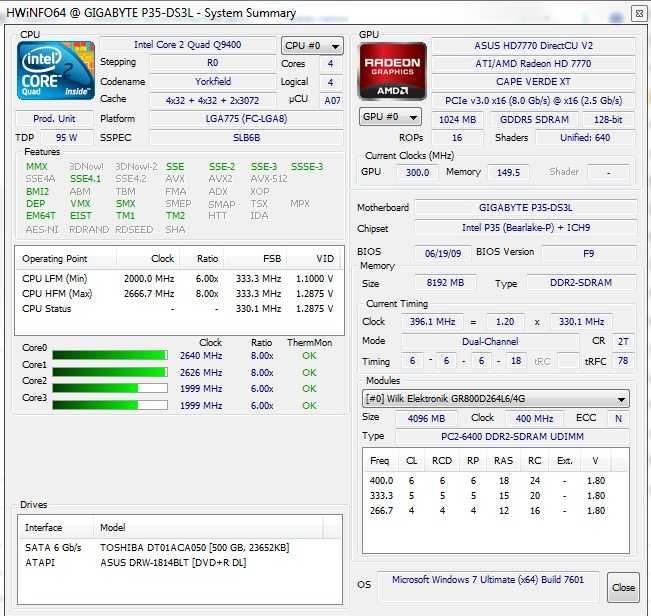Click the 95 W TDP value
Screen dimensions: 651x616
tap(67, 137)
